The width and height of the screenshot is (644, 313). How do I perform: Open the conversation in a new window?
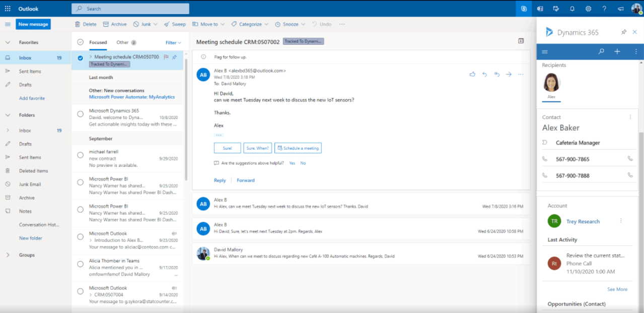[521, 41]
